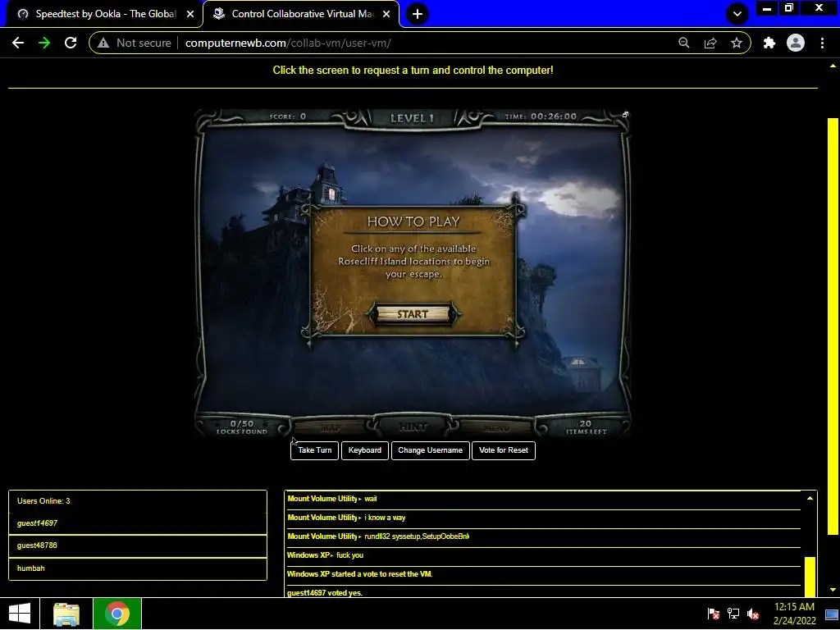840x630 pixels.
Task: Close the Speedtest by Ookla tab
Action: 190,14
